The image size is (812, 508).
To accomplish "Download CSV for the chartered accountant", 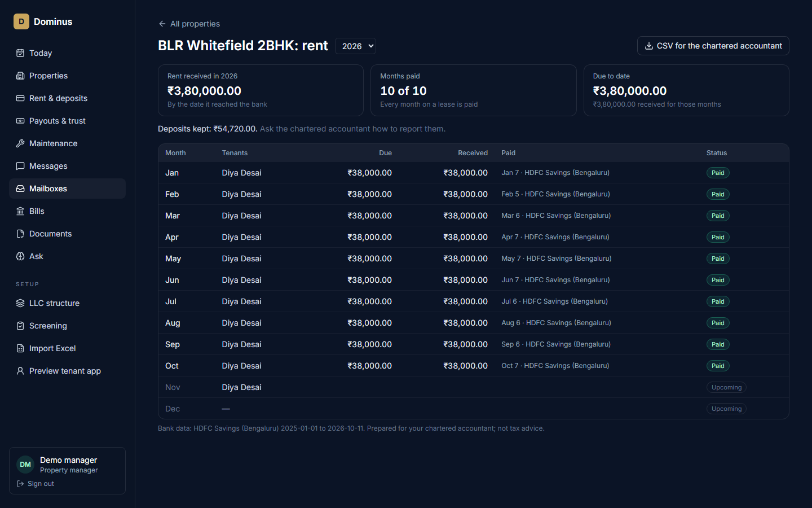I will point(713,46).
